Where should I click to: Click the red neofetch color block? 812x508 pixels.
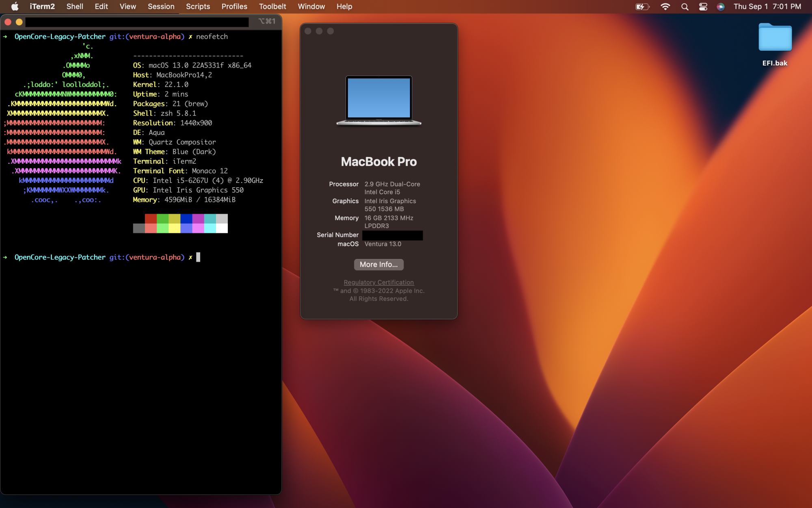click(151, 219)
